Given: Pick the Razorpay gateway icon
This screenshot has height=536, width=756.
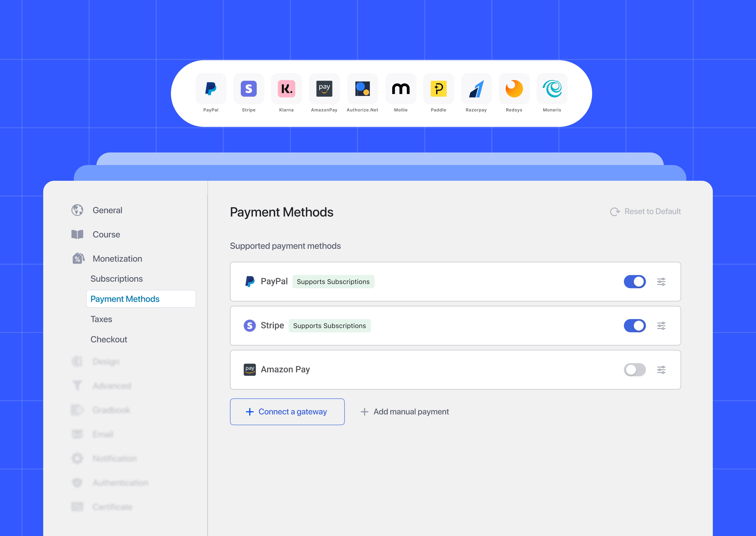Looking at the screenshot, I should [476, 89].
